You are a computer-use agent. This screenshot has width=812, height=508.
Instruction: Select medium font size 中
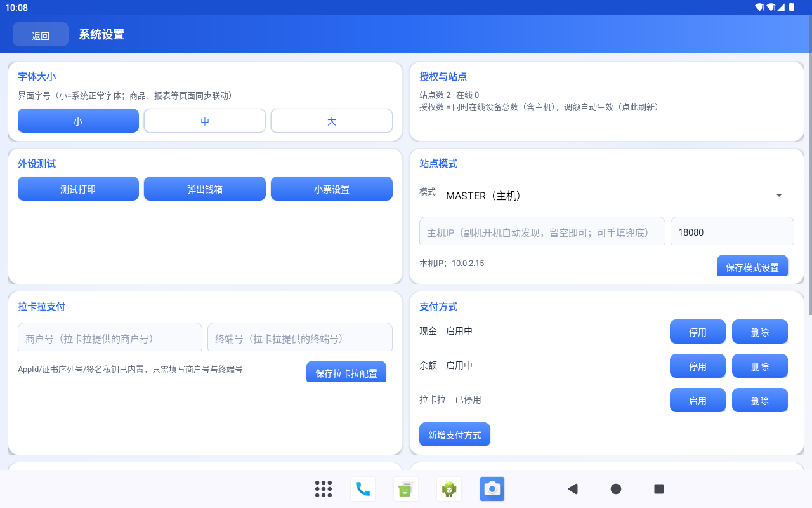pyautogui.click(x=205, y=121)
